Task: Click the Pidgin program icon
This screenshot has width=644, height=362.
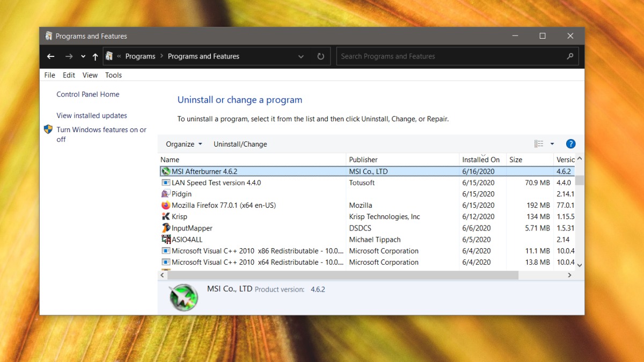Action: [166, 194]
